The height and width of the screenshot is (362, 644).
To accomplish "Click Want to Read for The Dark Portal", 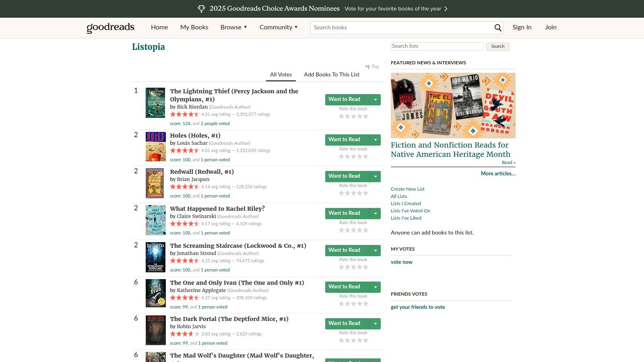I will click(x=347, y=324).
